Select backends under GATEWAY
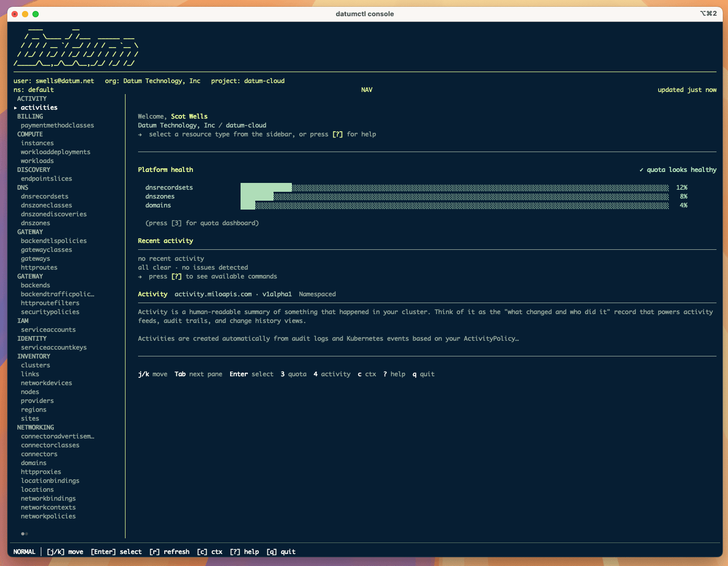 tap(36, 285)
